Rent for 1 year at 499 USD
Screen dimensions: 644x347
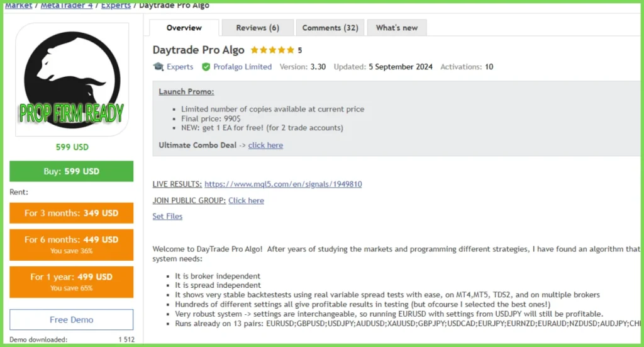72,282
